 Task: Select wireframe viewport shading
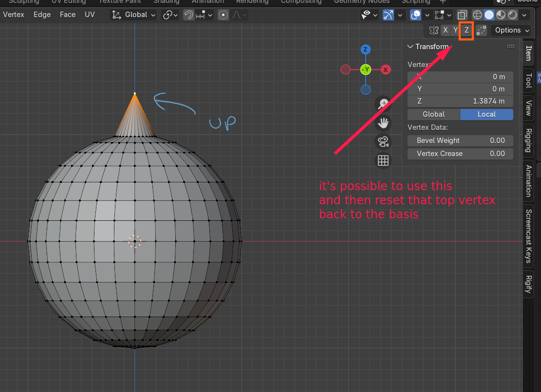coord(477,15)
